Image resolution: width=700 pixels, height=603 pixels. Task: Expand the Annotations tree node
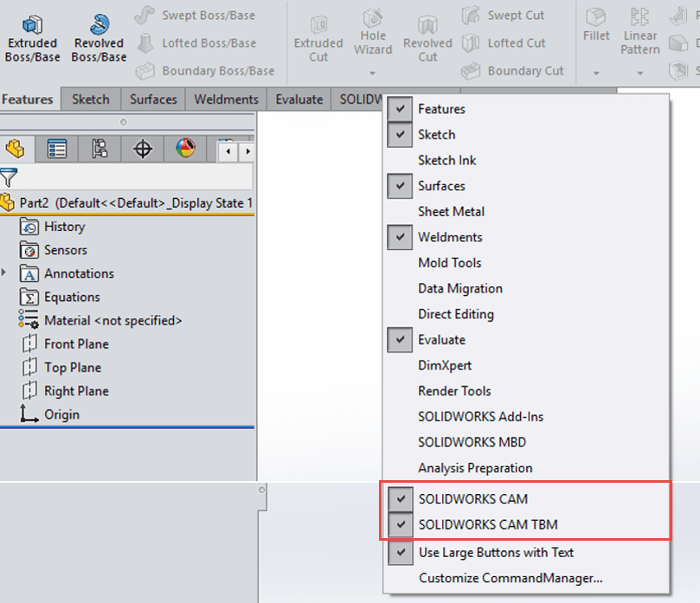tap(4, 273)
